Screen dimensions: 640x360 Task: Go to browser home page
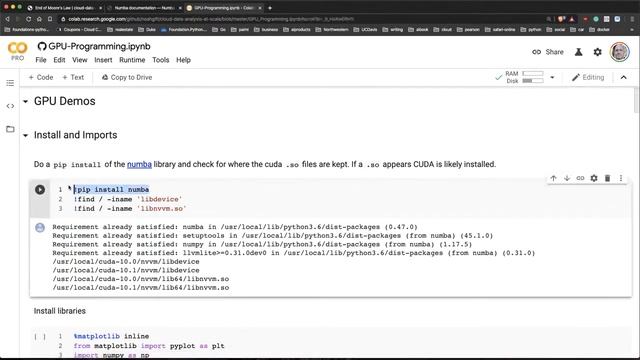(39, 19)
